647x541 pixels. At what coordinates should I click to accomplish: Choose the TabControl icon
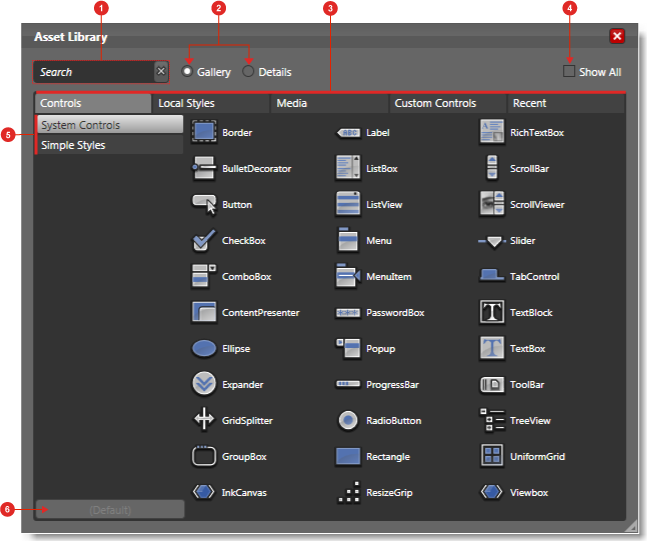tap(491, 275)
